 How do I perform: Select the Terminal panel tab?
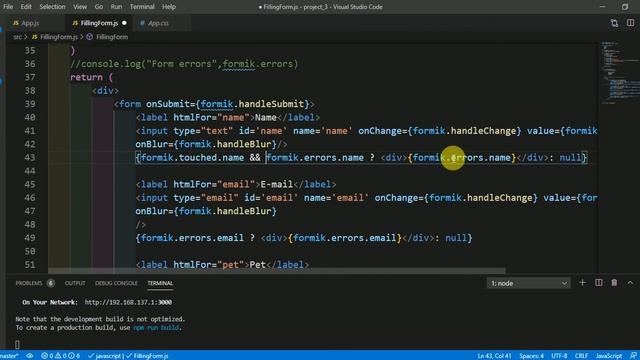pyautogui.click(x=160, y=283)
